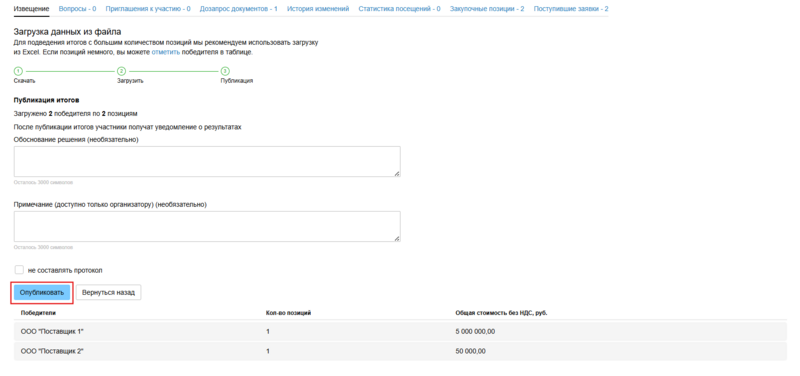Grab the Обоснование решения textarea resize handle
Screen dimensions: 800x376
pos(397,174)
